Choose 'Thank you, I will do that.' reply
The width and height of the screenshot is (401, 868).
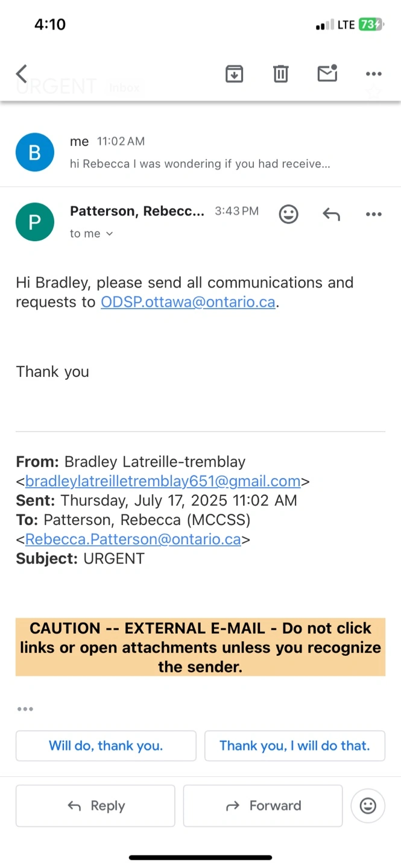[x=295, y=746]
